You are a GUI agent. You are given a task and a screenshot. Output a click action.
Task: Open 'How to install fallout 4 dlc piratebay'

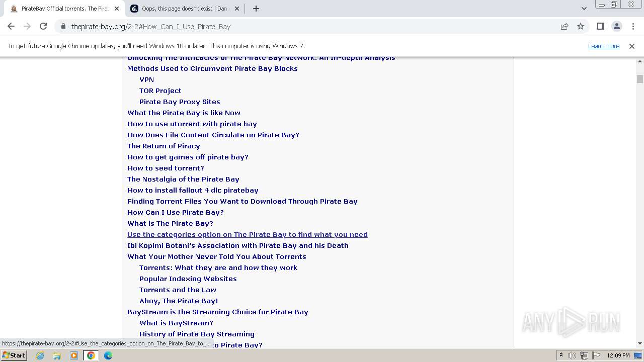(193, 190)
